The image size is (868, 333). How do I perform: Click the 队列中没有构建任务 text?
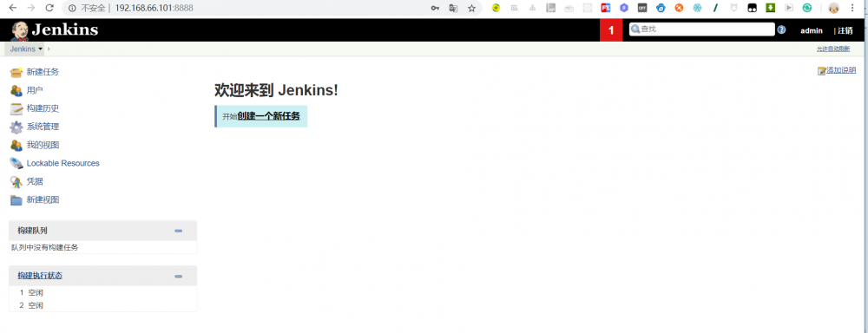pos(45,247)
